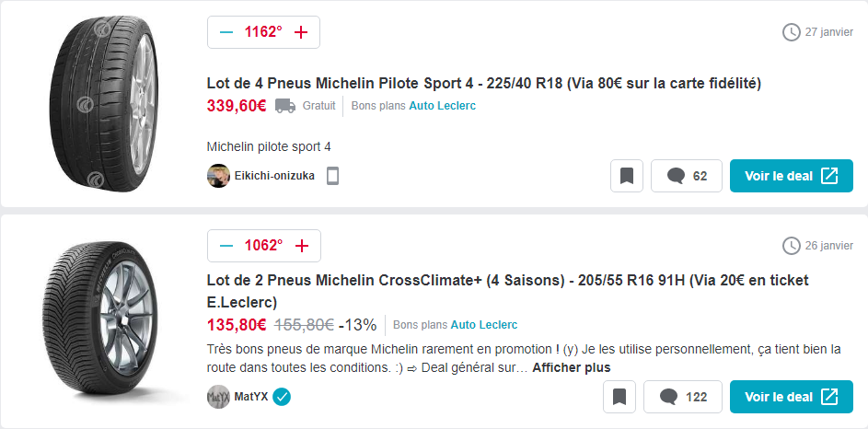The image size is (868, 429).
Task: Click Voir le deal for CrossClimate+
Action: click(x=791, y=397)
